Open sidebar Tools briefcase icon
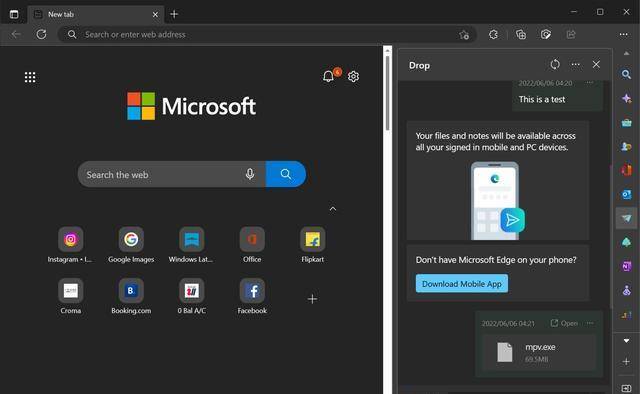This screenshot has width=640, height=394. 626,122
